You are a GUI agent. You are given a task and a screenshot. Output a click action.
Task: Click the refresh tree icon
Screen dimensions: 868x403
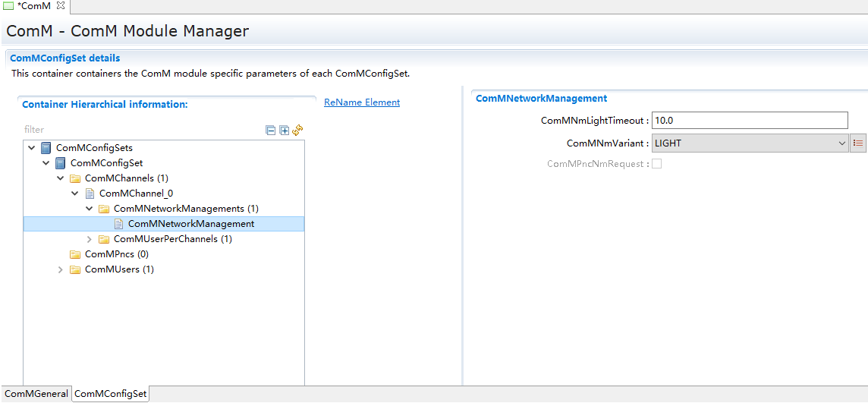[297, 131]
